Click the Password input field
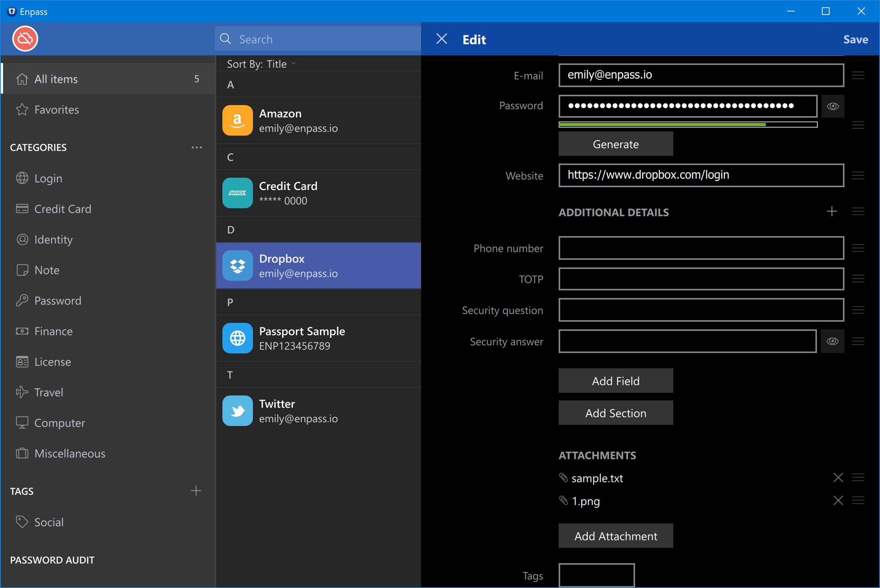Viewport: 880px width, 588px height. 688,106
